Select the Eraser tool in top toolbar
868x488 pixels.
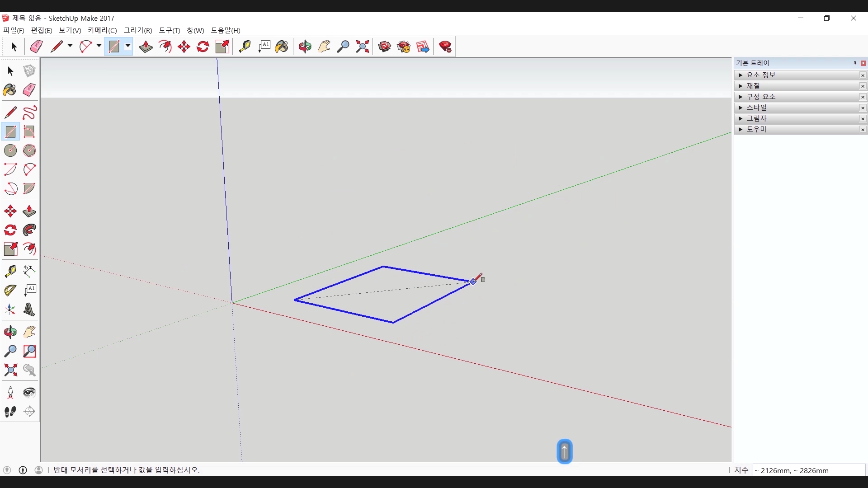[36, 47]
